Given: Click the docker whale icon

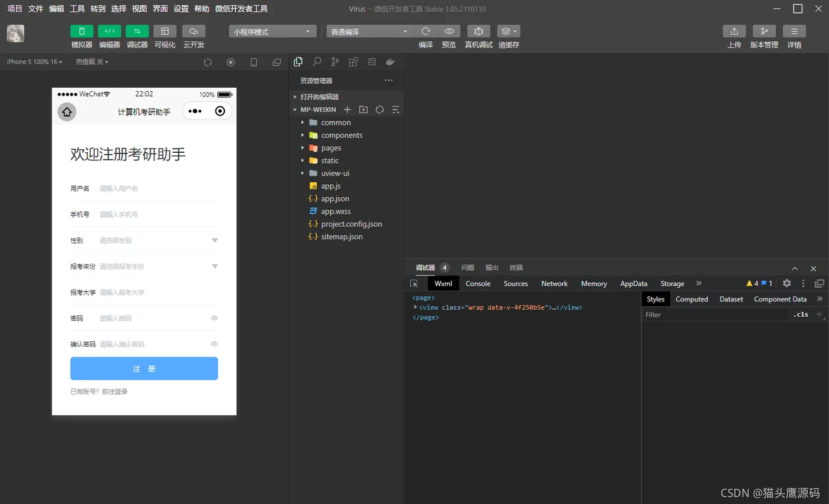Looking at the screenshot, I should pos(390,62).
